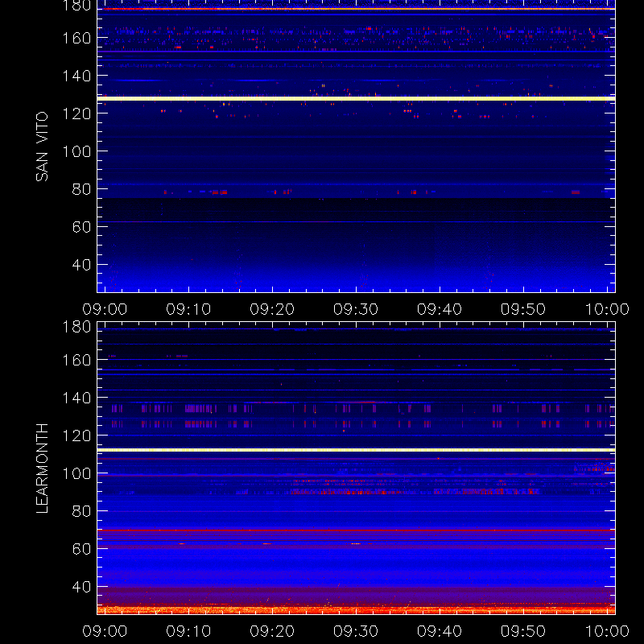Click the LEARMONTH axis title
Image resolution: width=644 pixels, height=644 pixels.
[x=42, y=469]
